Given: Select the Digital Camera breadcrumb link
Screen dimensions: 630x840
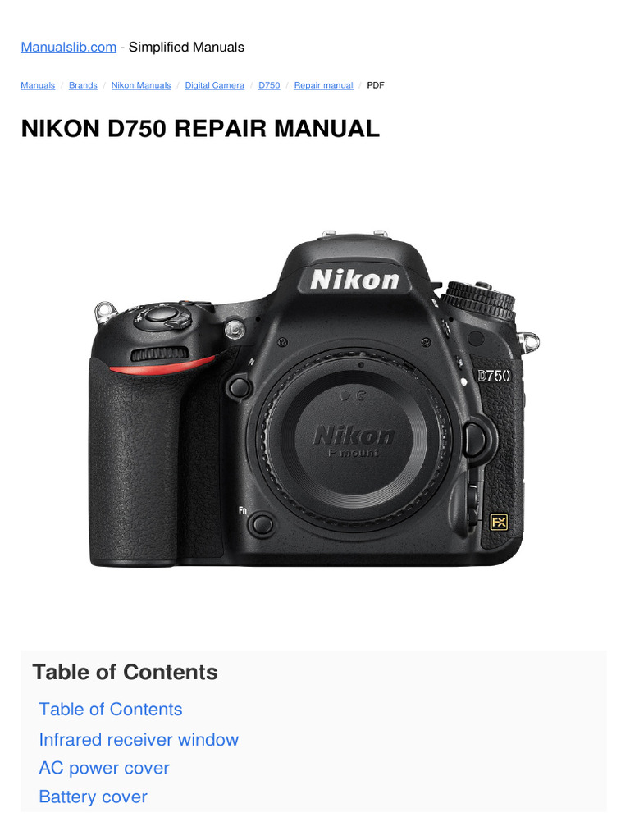Looking at the screenshot, I should point(214,85).
